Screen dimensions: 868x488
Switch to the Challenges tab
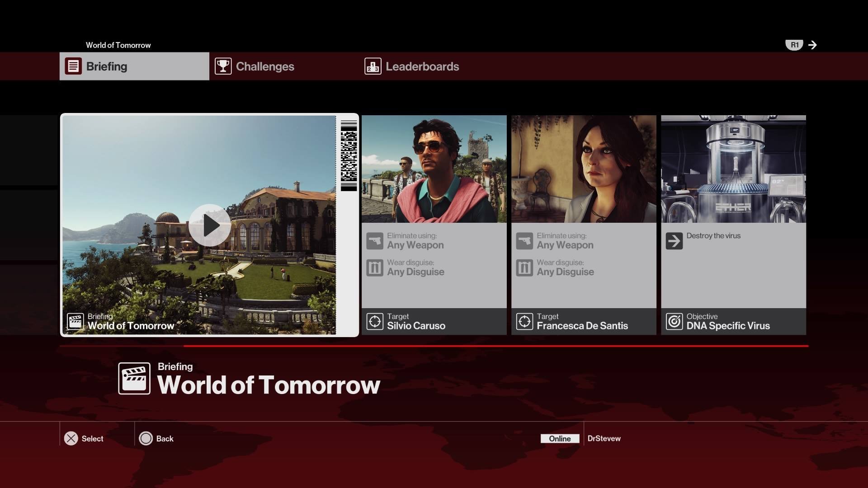click(x=265, y=66)
